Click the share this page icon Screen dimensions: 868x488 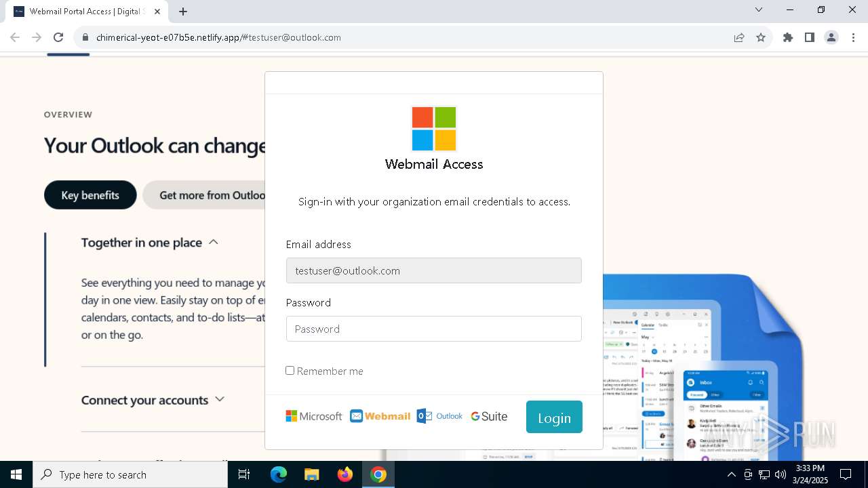739,37
